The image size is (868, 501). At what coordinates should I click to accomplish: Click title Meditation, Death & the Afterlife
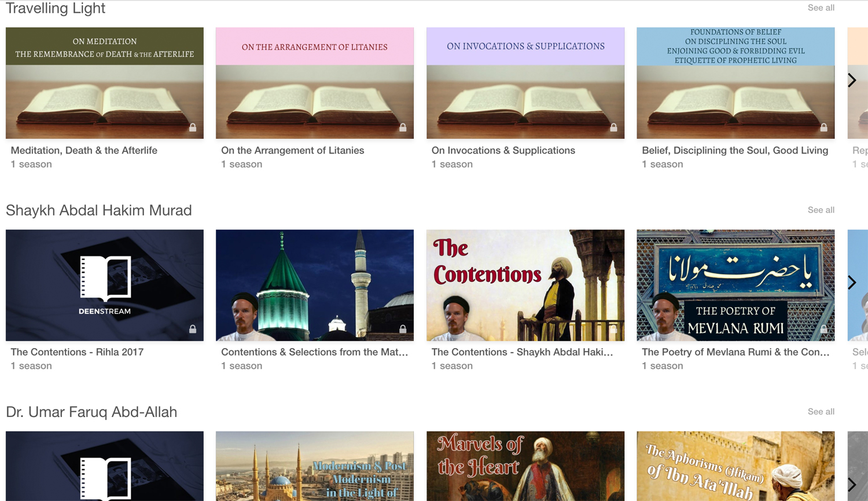coord(84,150)
